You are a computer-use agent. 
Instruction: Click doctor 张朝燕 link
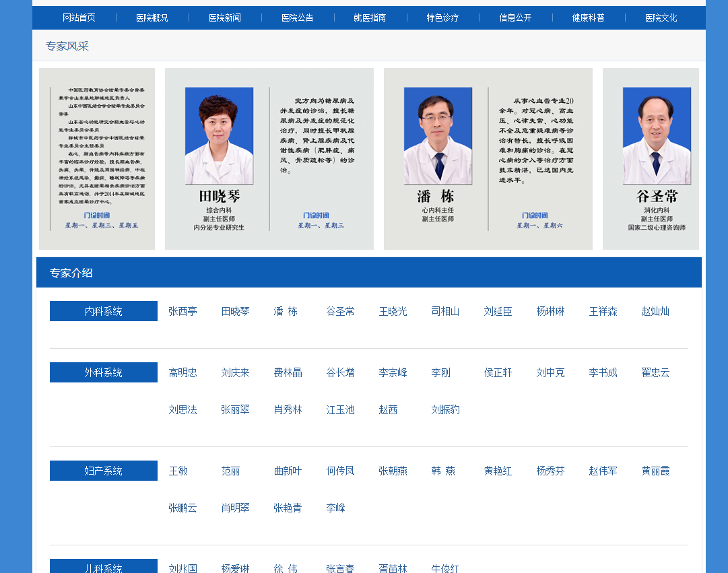393,471
